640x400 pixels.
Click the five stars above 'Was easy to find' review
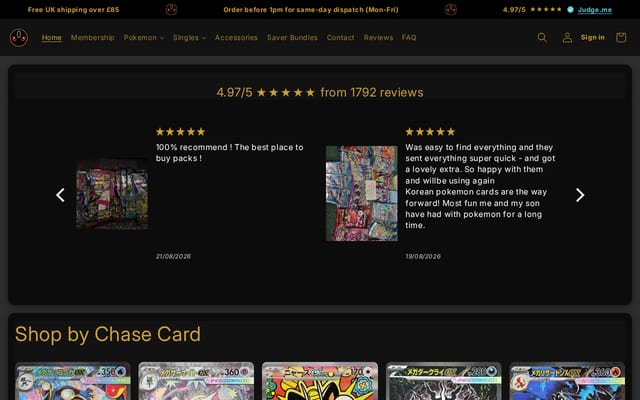point(430,132)
